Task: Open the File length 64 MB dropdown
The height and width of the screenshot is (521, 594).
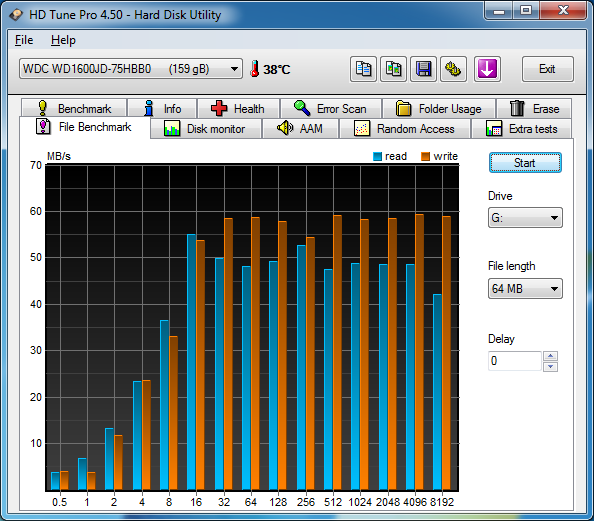Action: (525, 289)
